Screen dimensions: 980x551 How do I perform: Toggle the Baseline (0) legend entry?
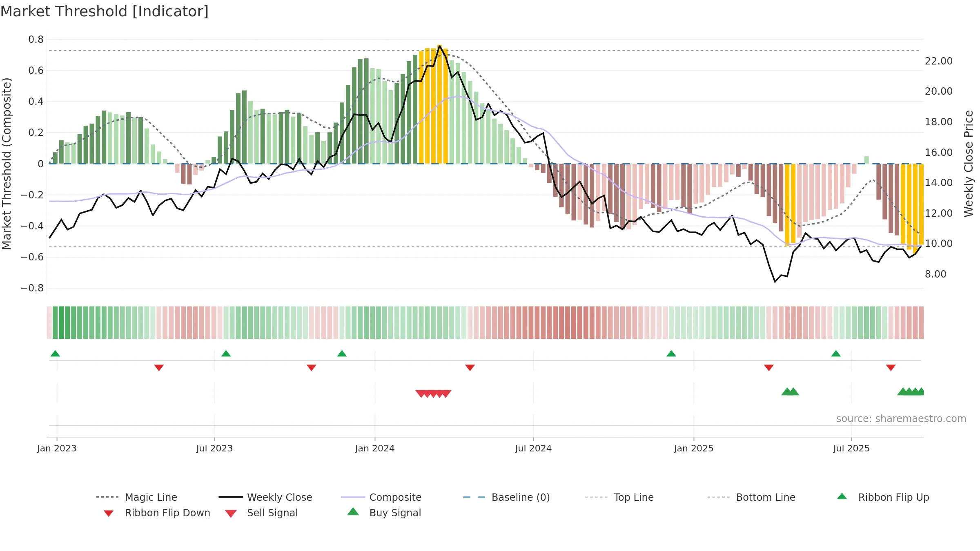(x=506, y=497)
